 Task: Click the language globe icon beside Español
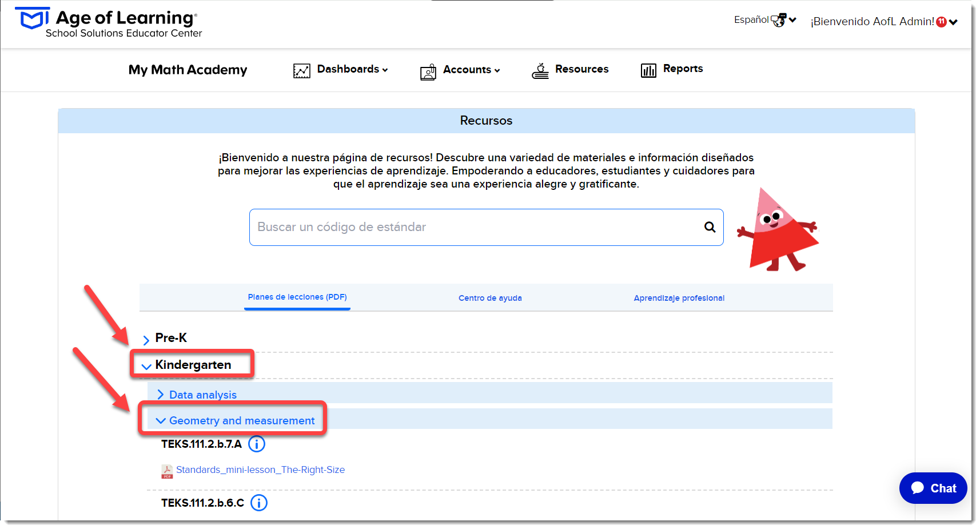coord(779,20)
